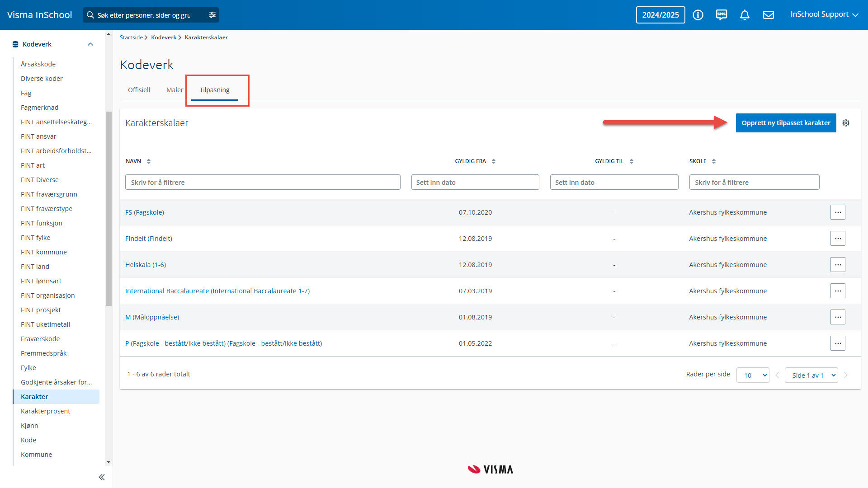This screenshot has width=868, height=488.
Task: Open the Rader per side dropdown
Action: pyautogui.click(x=753, y=375)
